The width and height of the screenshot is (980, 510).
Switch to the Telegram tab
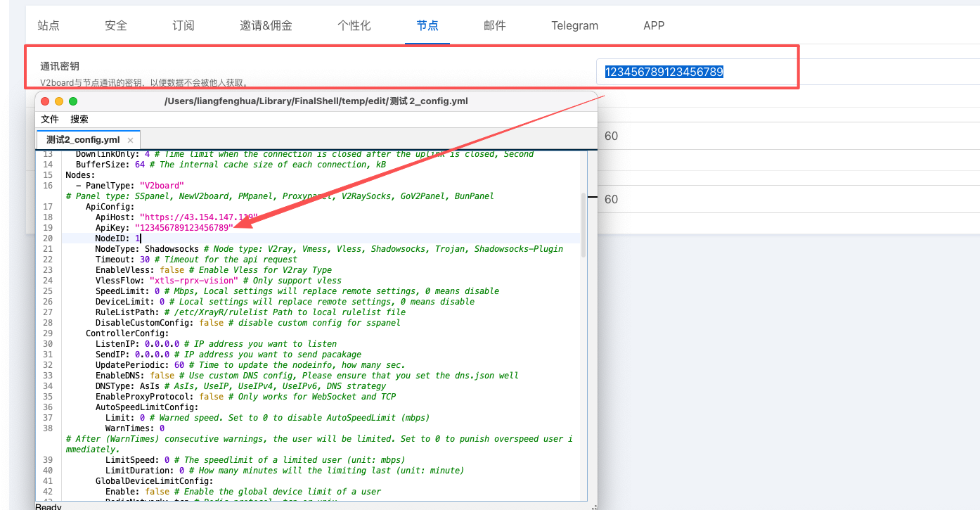pos(574,25)
